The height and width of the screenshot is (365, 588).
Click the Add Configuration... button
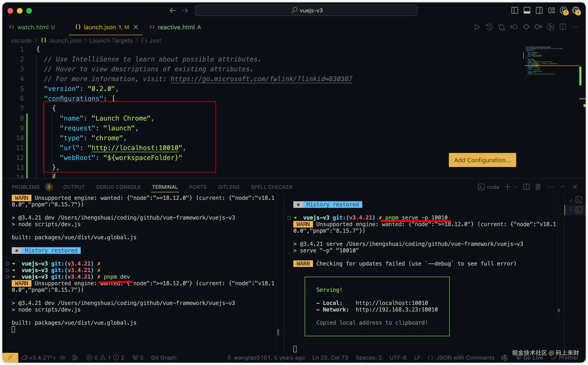[482, 160]
